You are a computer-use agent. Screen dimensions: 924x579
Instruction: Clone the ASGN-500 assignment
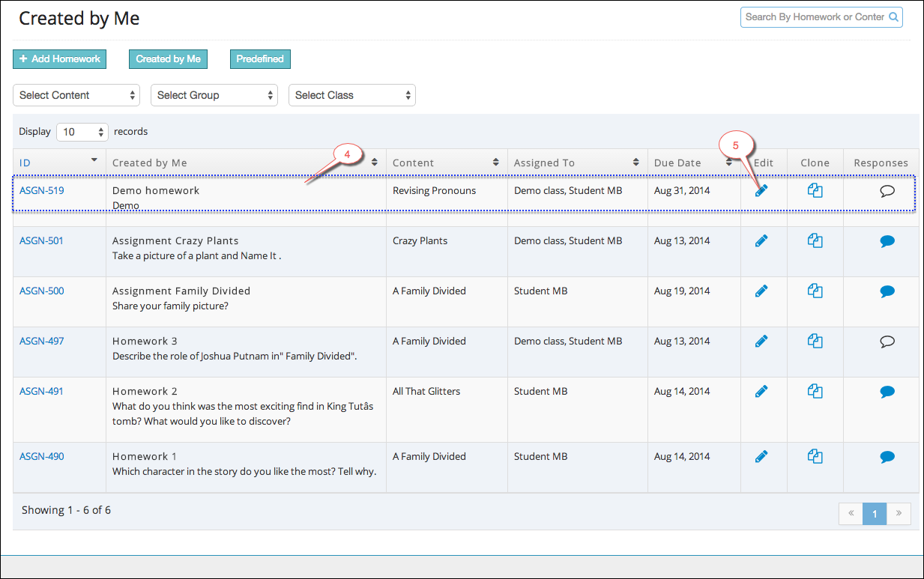[x=815, y=291]
